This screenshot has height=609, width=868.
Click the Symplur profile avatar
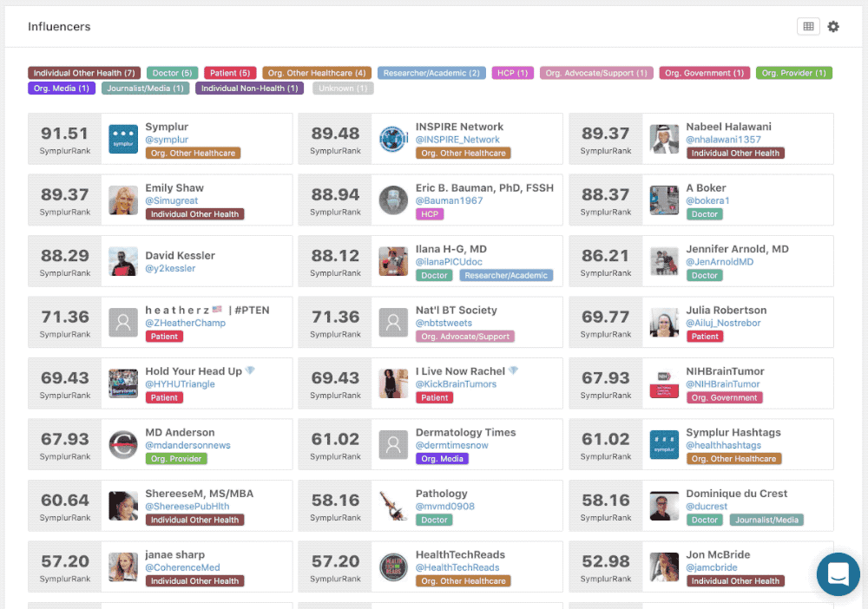pyautogui.click(x=123, y=139)
